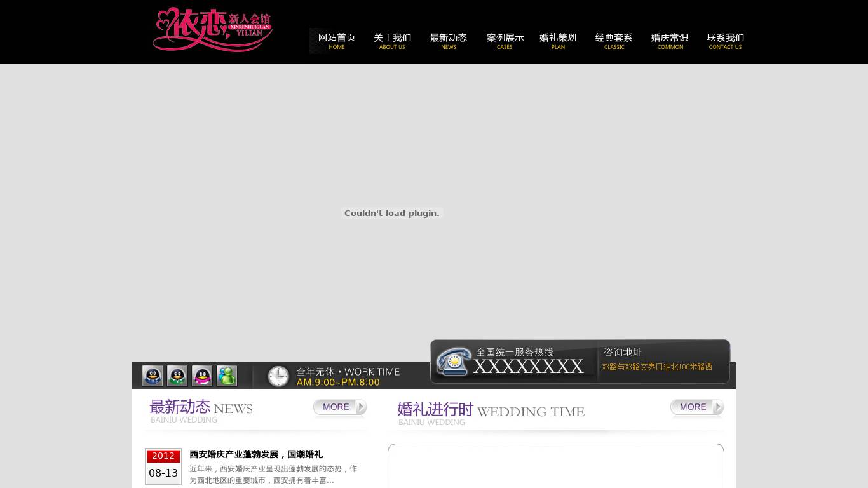868x488 pixels.
Task: Open the 关于我们 ABOUT US menu item
Action: pos(392,40)
